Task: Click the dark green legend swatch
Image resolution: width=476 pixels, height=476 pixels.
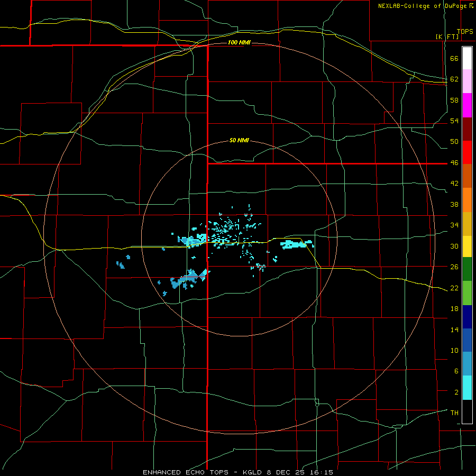Action: pyautogui.click(x=467, y=269)
